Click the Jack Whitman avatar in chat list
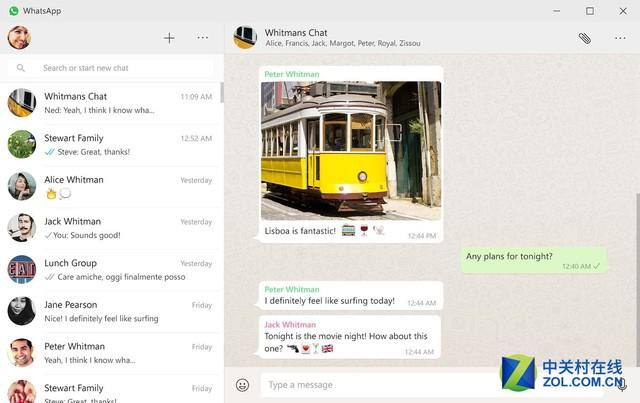Screen dimensions: 640x403 pyautogui.click(x=22, y=228)
